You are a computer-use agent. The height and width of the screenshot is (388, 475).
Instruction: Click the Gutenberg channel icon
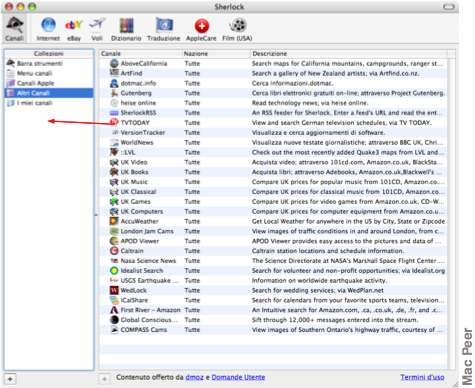coord(114,93)
